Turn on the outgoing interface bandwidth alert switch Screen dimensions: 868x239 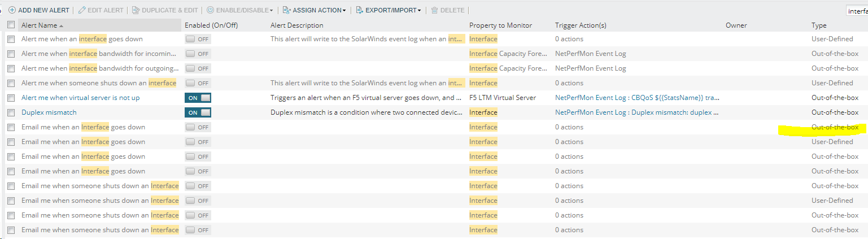click(x=198, y=68)
